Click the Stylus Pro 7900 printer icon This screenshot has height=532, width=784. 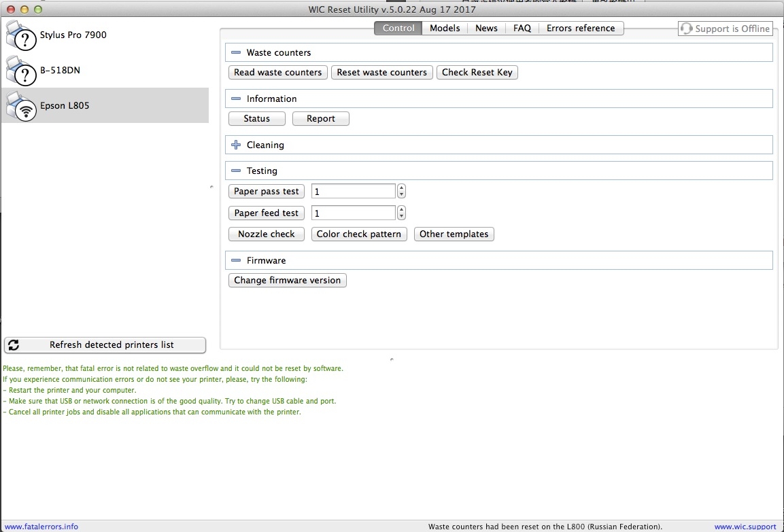coord(21,35)
